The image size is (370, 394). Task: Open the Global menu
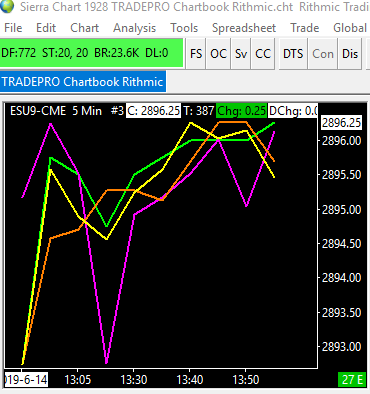coord(350,28)
